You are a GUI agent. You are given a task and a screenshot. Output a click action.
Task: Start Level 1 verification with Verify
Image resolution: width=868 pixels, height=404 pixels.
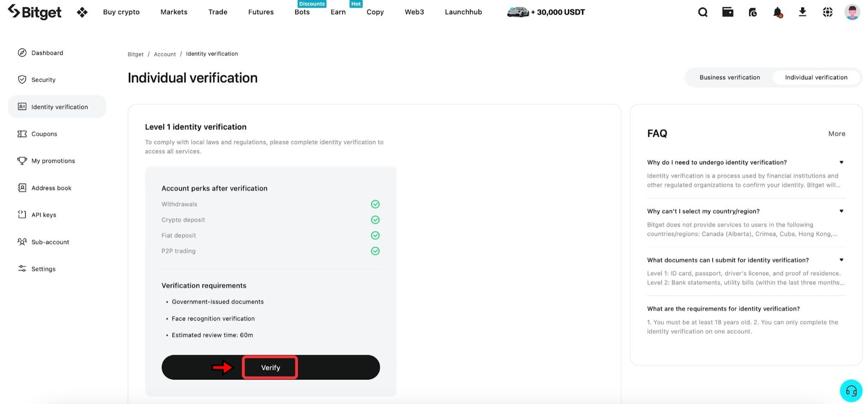click(271, 367)
